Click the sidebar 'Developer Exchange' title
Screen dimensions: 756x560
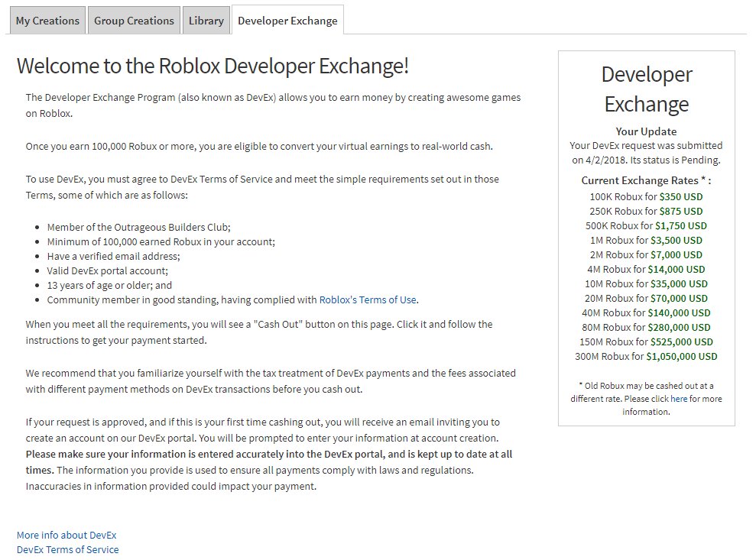pos(646,89)
